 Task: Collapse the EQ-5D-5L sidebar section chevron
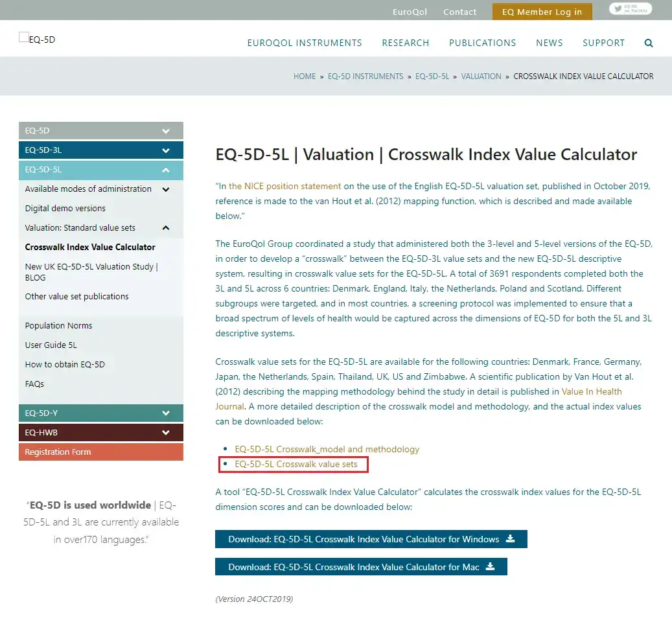pyautogui.click(x=166, y=170)
